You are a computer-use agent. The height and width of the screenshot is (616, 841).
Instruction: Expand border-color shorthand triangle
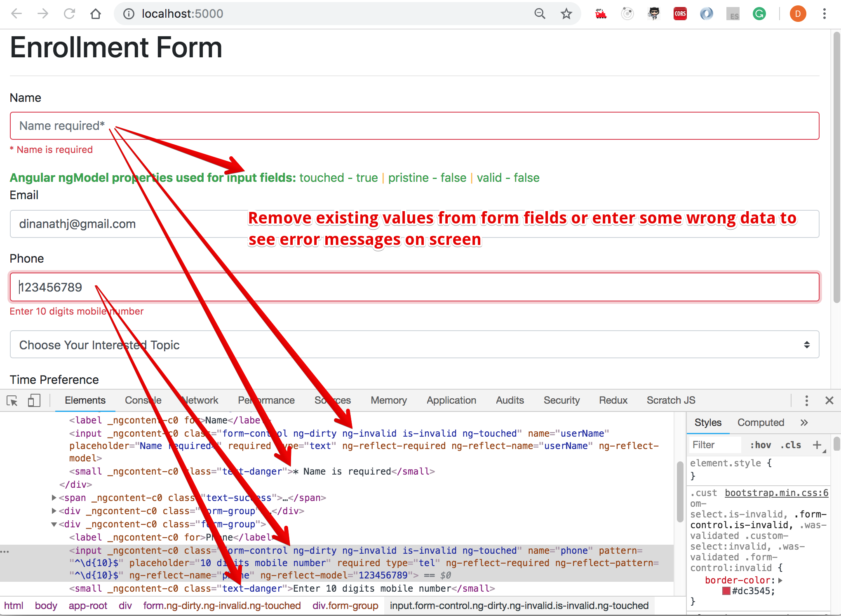pyautogui.click(x=780, y=580)
